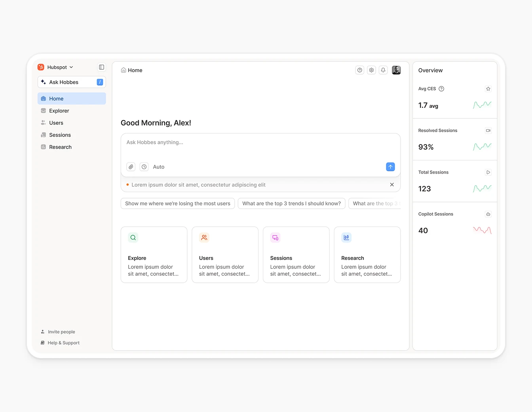
Task: Click the info icon beside Avg CES
Action: [x=441, y=89]
